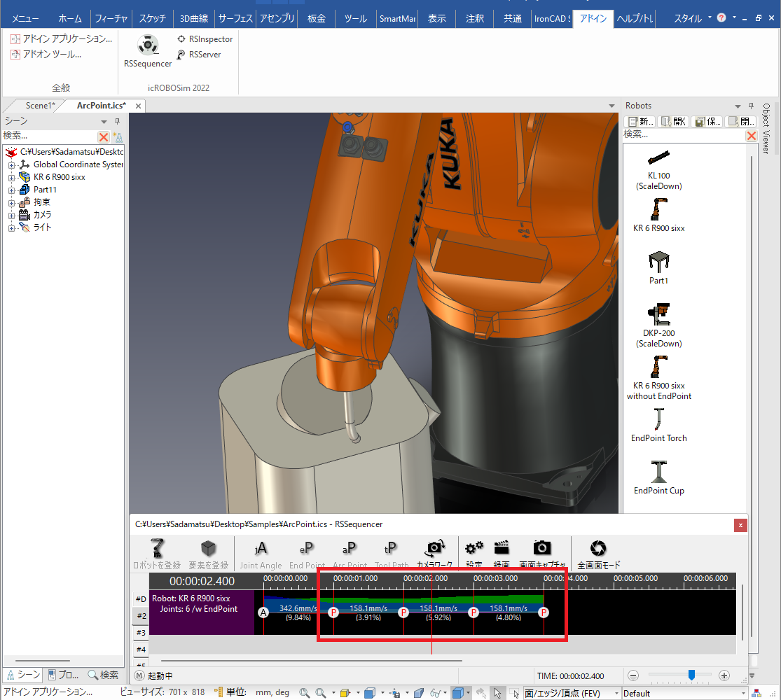Open the スケッチ ribbon tab
781x700 pixels.
(152, 19)
